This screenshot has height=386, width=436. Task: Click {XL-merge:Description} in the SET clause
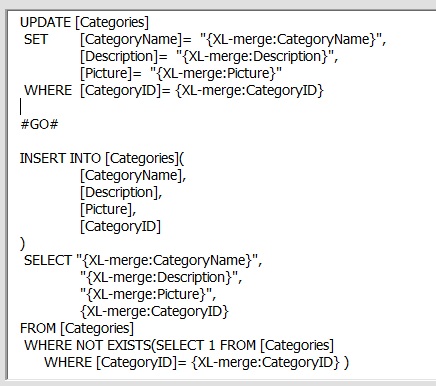click(x=255, y=56)
